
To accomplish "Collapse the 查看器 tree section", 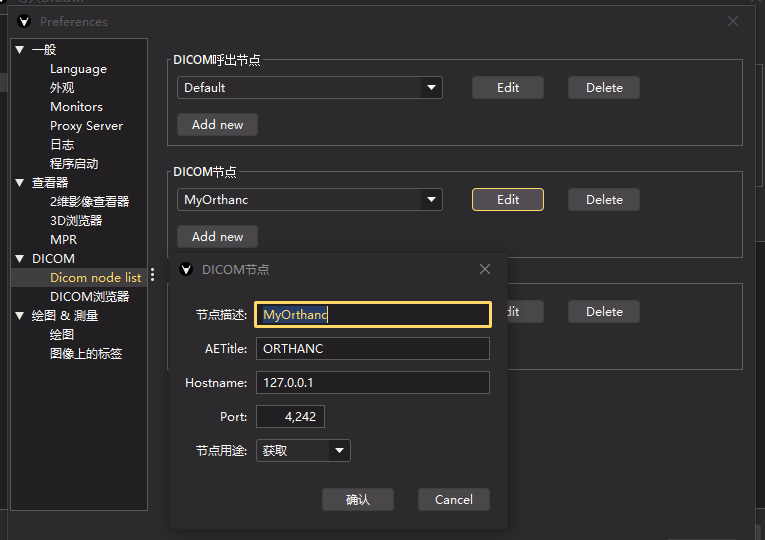I will (x=20, y=182).
